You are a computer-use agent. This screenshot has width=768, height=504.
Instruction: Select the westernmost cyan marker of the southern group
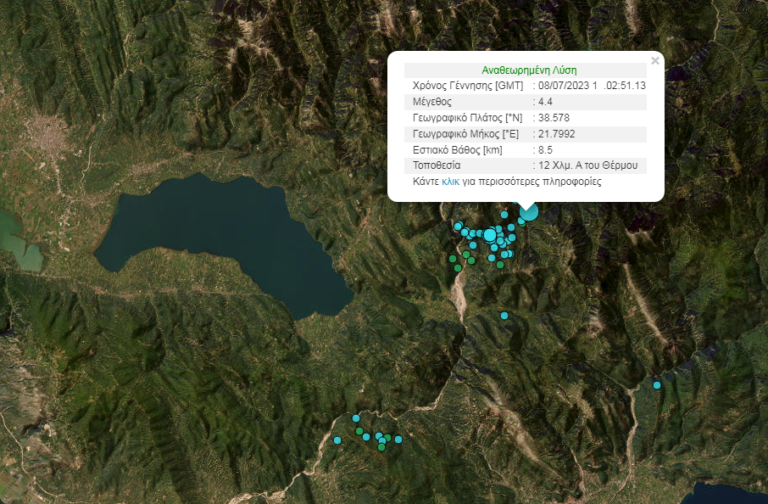click(x=337, y=440)
